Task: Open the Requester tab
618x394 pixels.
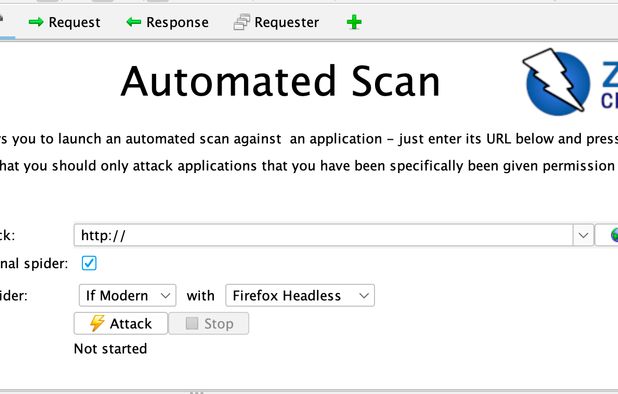Action: tap(276, 22)
